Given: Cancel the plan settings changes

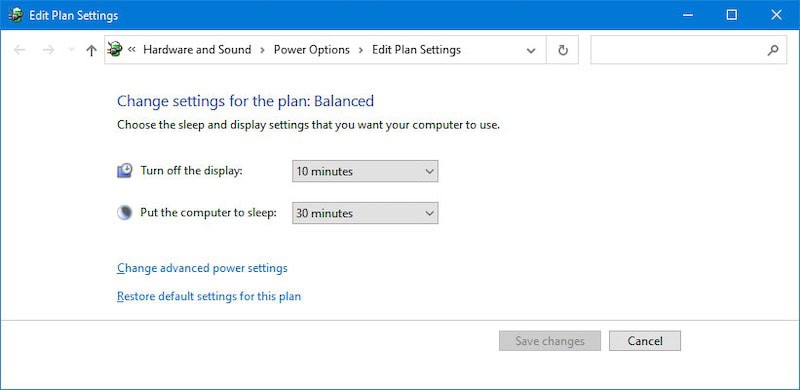Looking at the screenshot, I should coord(645,341).
